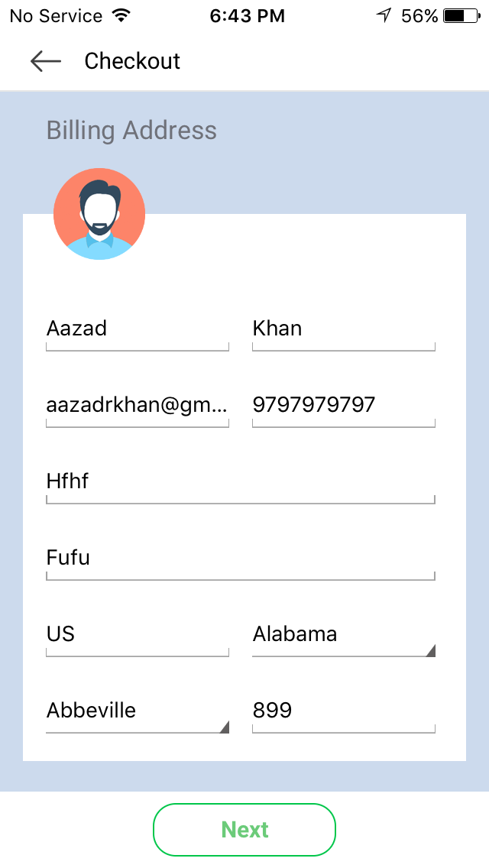Tap the back arrow icon
The height and width of the screenshot is (868, 489).
tap(45, 61)
